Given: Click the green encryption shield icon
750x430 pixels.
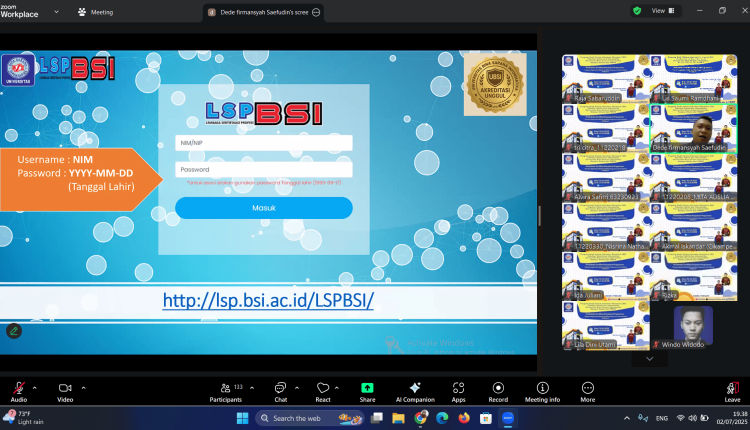Looking at the screenshot, I should 637,11.
